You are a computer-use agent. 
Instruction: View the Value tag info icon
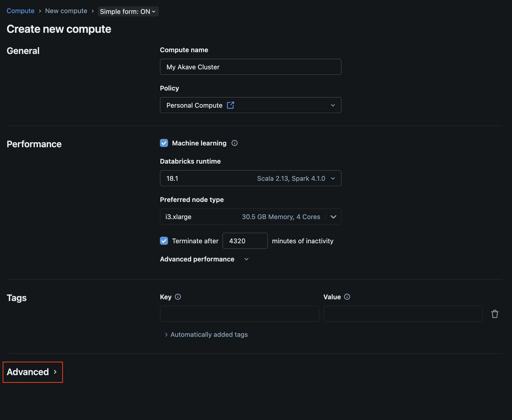347,297
